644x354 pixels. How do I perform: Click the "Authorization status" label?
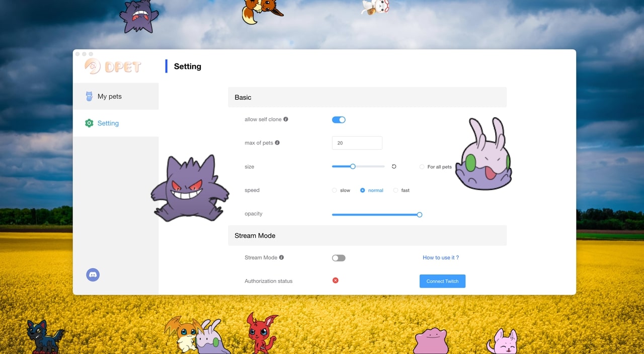[x=268, y=281]
